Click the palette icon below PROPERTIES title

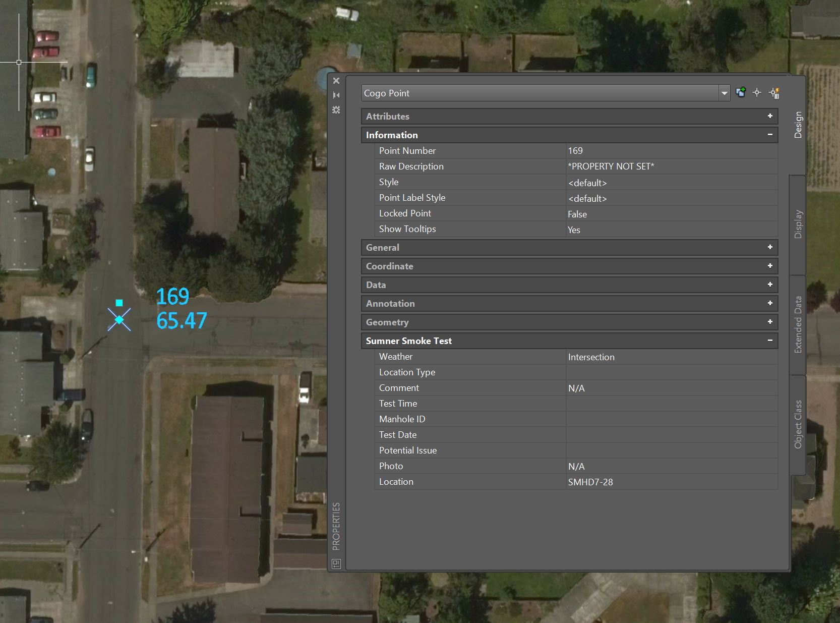336,563
